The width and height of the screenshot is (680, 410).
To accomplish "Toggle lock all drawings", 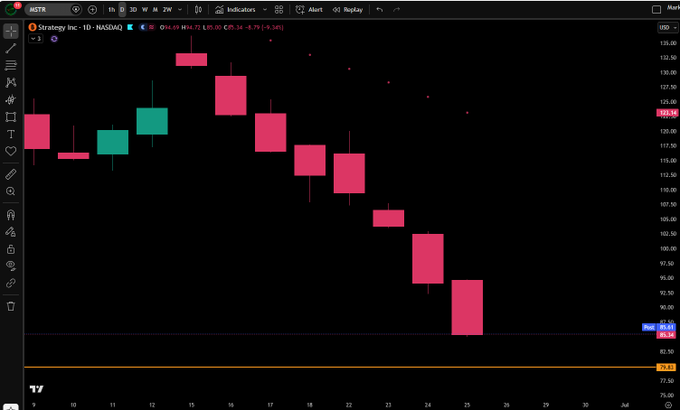I will 11,249.
